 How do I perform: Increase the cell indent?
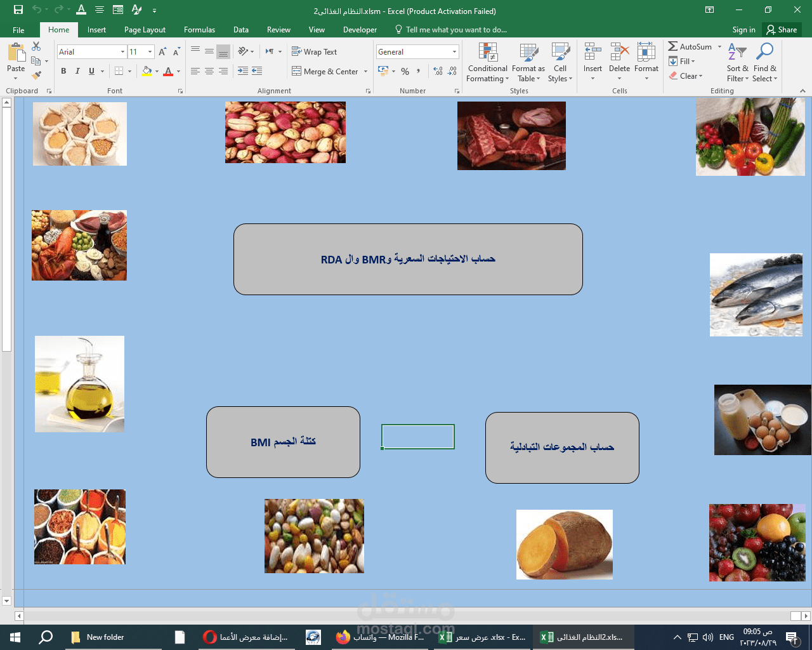[257, 71]
